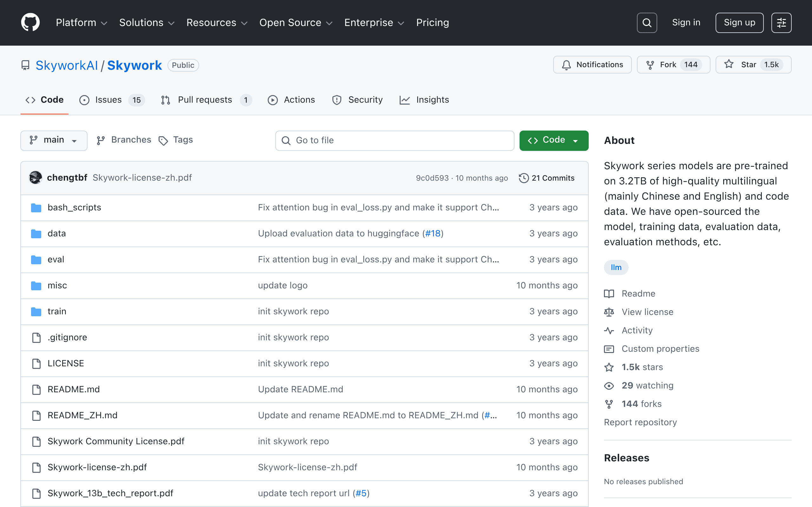Switch to the Issues tab
This screenshot has width=812, height=507.
click(112, 100)
